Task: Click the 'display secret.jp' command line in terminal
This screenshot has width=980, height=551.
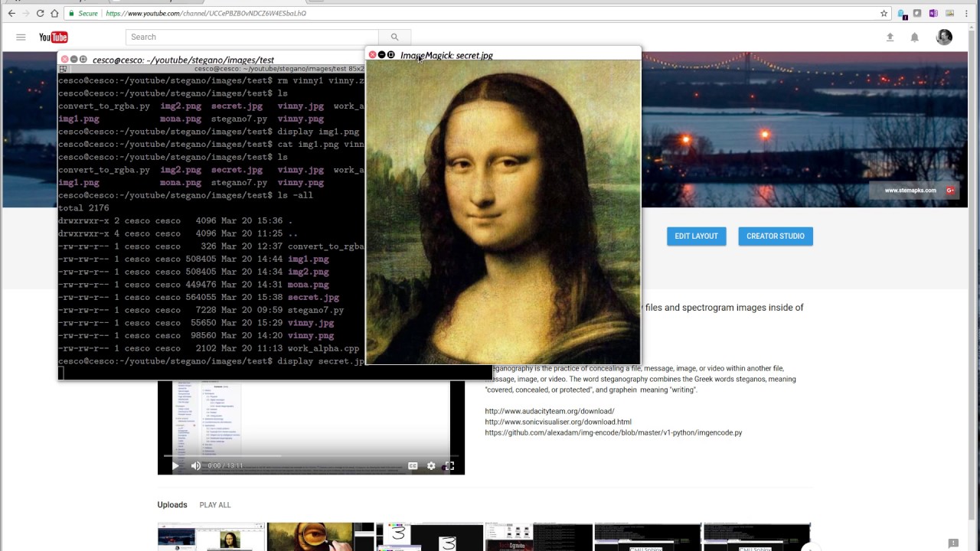Action: [x=212, y=361]
